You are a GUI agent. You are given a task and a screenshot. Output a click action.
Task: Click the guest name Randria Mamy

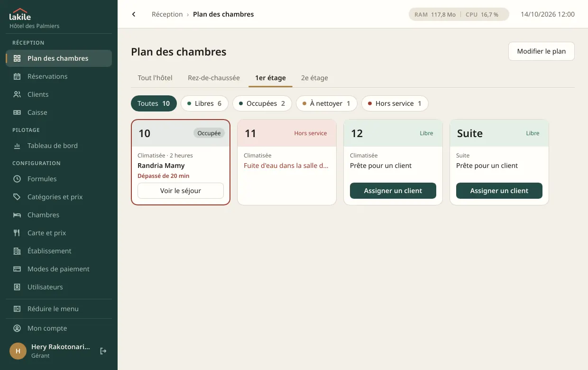(161, 166)
